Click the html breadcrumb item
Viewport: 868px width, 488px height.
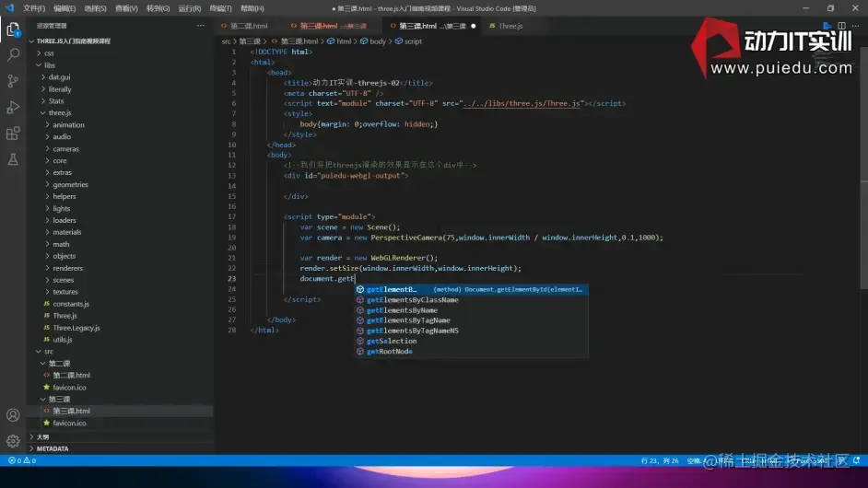click(x=343, y=41)
